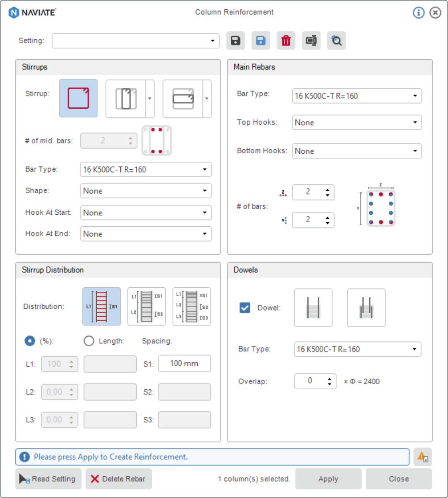Open the Stirrups Bar Type dropdown
448x498 pixels.
click(146, 170)
